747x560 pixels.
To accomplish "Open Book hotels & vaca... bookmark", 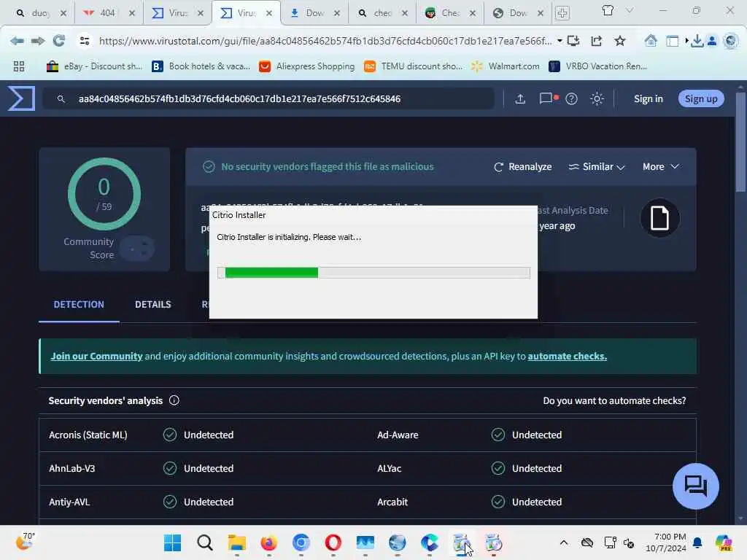I will [201, 66].
